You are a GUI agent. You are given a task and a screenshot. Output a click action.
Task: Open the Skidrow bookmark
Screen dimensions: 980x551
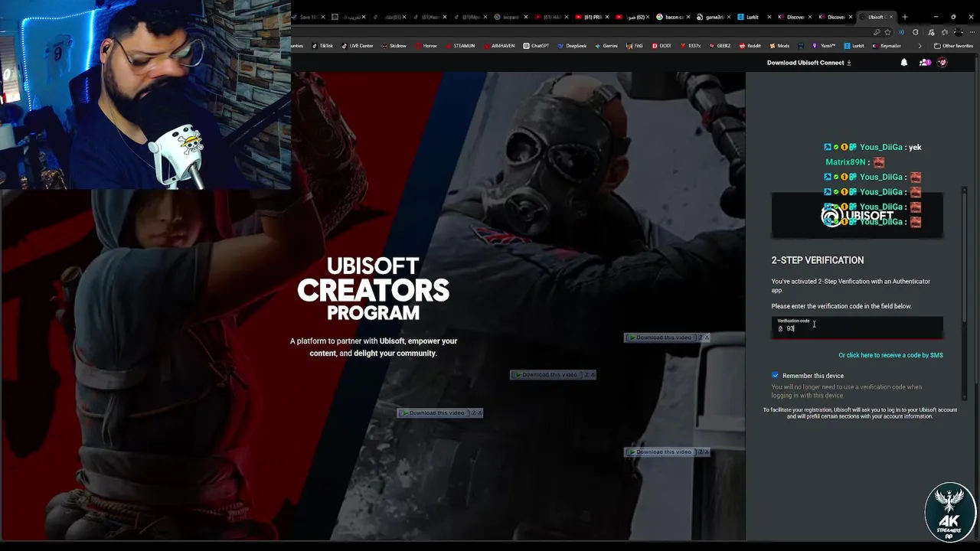click(394, 46)
